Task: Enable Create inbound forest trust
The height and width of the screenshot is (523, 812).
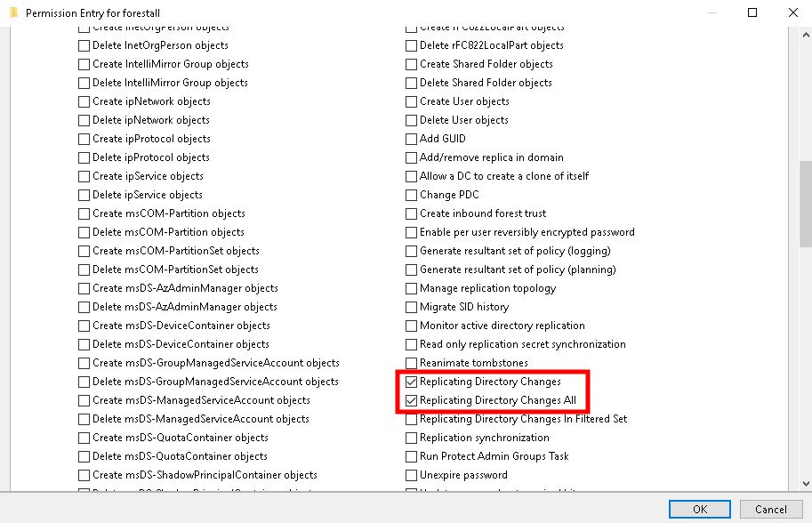Action: (412, 213)
